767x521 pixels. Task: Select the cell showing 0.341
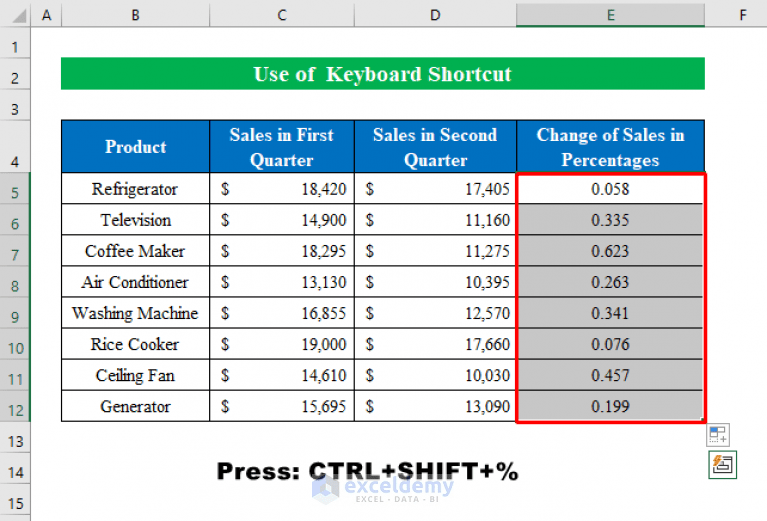click(x=610, y=313)
